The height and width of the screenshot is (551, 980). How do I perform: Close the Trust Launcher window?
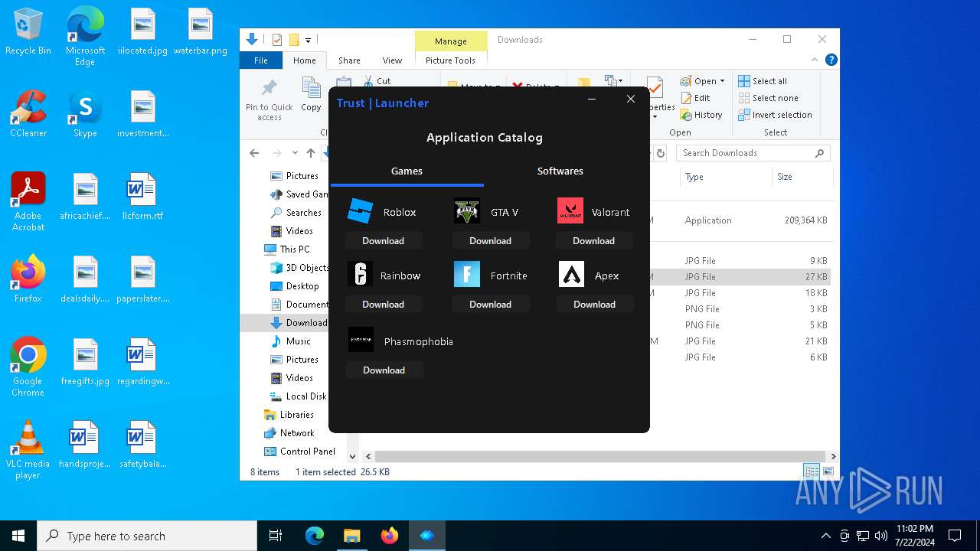(631, 99)
